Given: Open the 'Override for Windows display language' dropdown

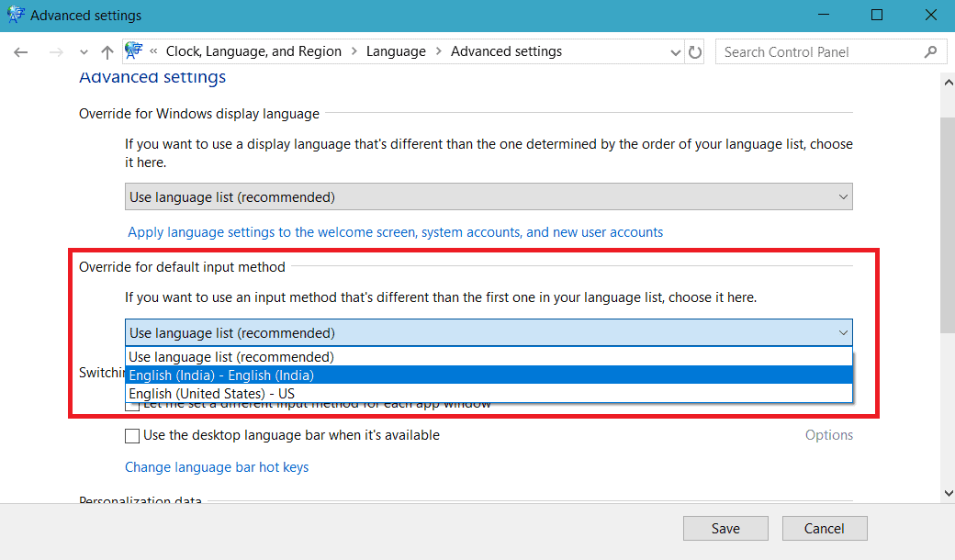Looking at the screenshot, I should point(488,196).
